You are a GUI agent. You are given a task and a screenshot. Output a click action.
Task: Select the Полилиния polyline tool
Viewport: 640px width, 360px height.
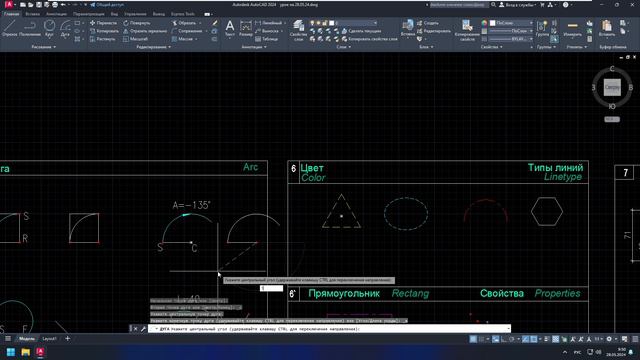pyautogui.click(x=29, y=29)
